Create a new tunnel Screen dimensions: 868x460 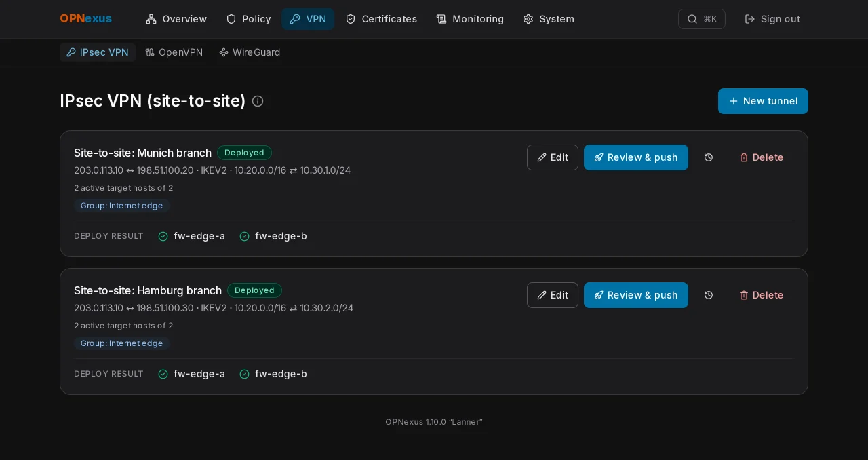point(763,101)
